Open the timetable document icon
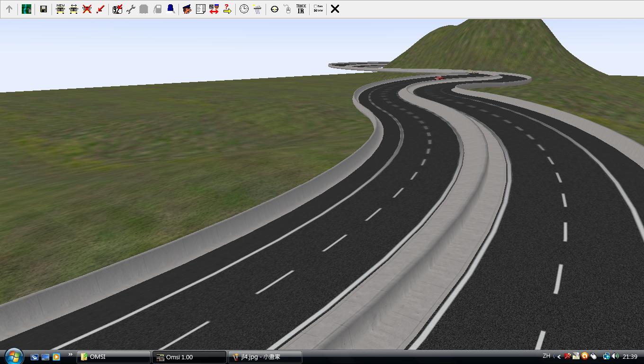The height and width of the screenshot is (364, 644). pyautogui.click(x=200, y=9)
